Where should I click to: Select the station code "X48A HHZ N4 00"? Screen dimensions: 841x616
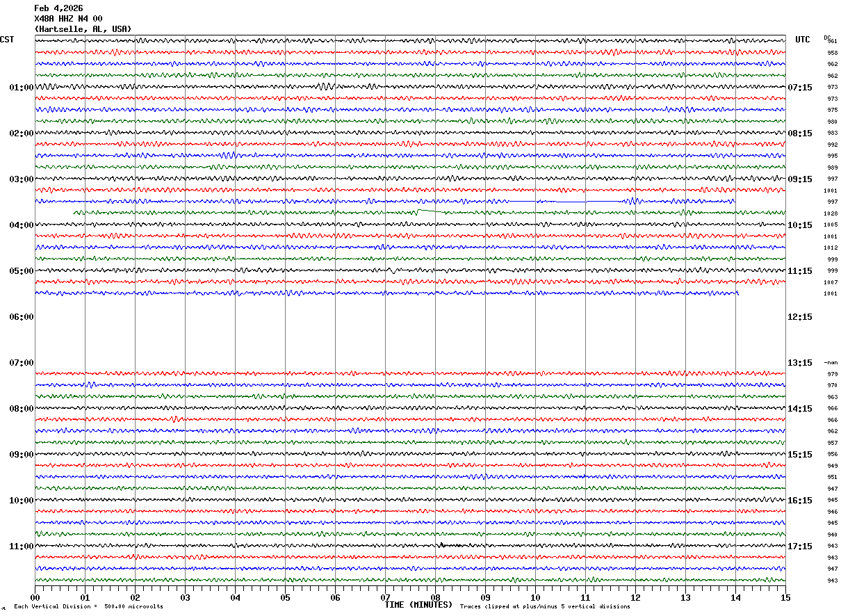point(68,19)
